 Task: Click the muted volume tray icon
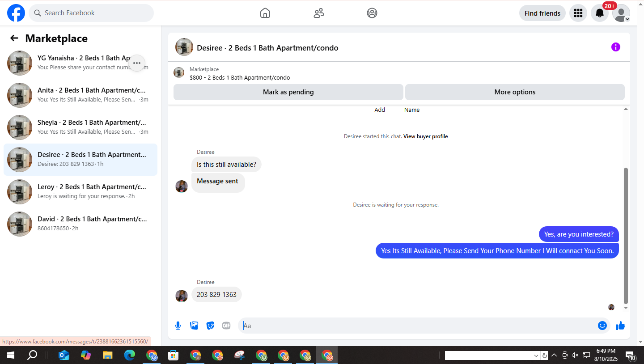tap(575, 356)
